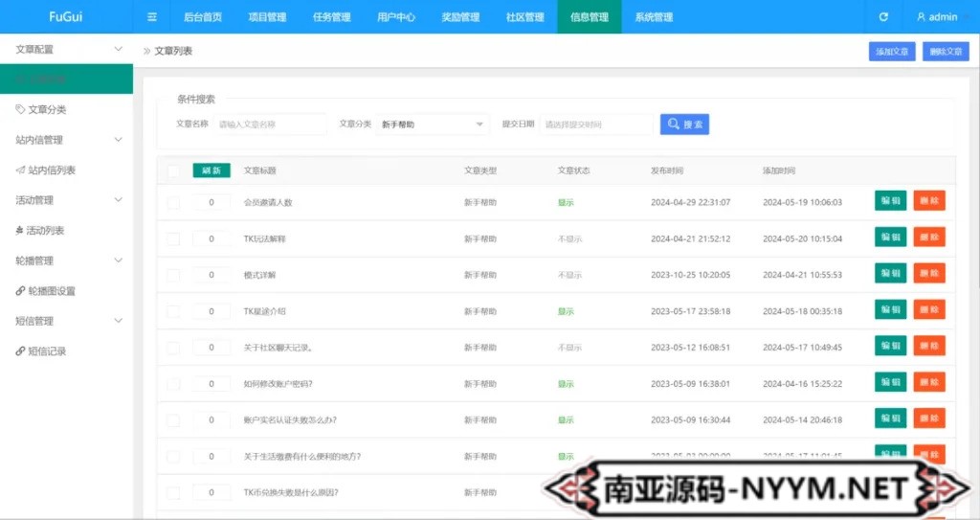Viewport: 980px width, 520px height.
Task: Click 编辑 for the 模式详解 article
Action: tap(890, 274)
